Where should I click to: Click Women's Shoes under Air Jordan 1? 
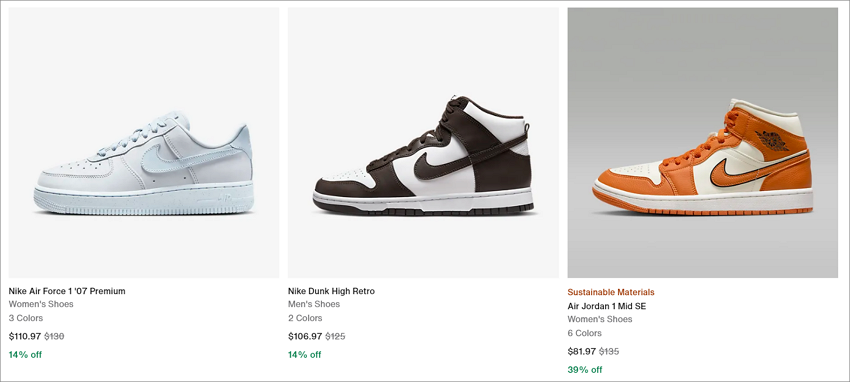point(600,319)
